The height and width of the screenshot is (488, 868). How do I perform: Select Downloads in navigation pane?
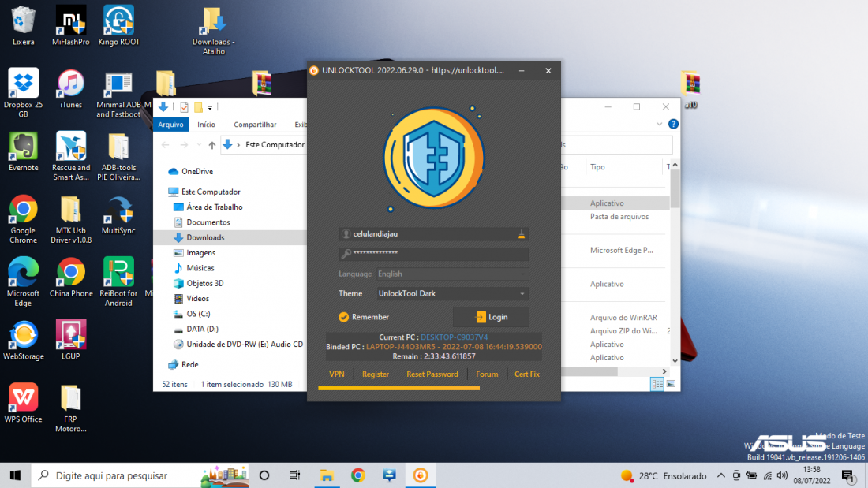[205, 237]
